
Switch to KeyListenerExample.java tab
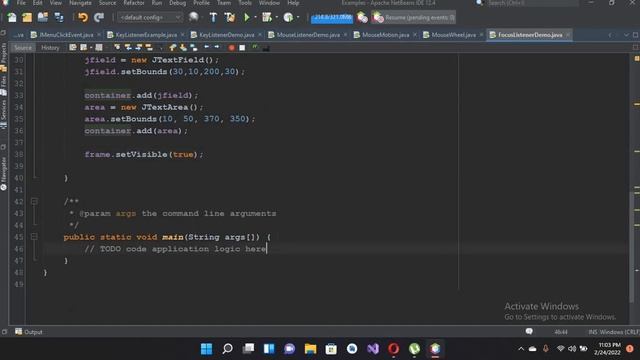(x=146, y=35)
